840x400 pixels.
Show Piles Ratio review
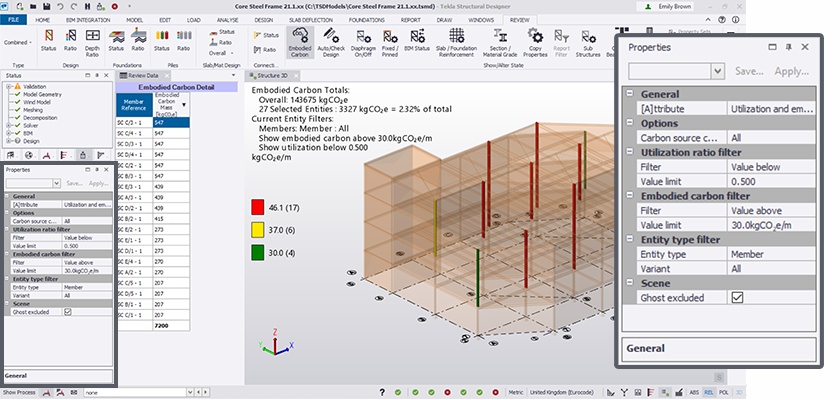[184, 41]
